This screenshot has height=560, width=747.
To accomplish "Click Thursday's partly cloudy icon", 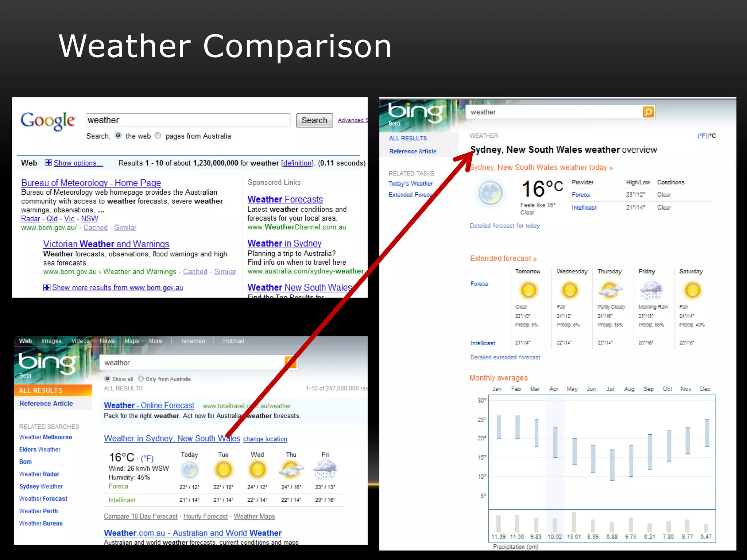I will tap(610, 290).
